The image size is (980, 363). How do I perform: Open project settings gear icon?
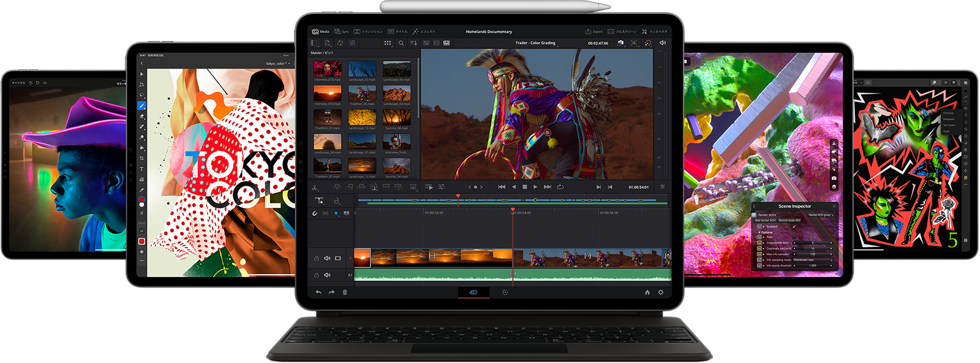click(660, 292)
